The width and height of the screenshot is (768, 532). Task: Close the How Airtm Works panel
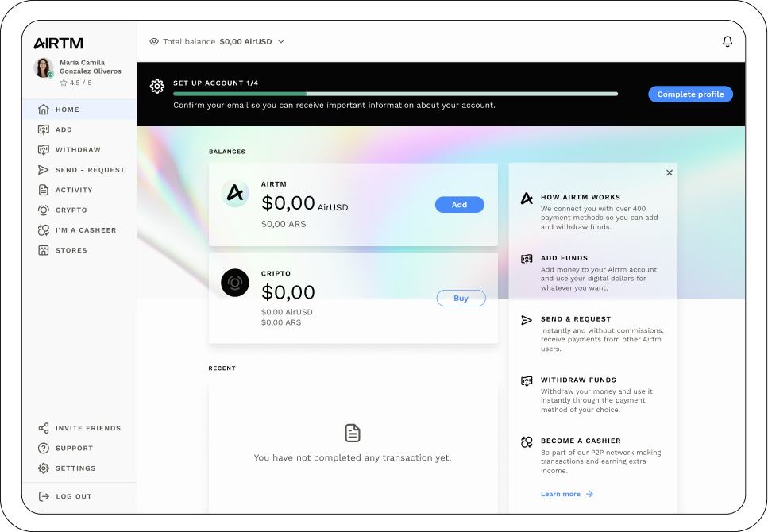(x=669, y=172)
